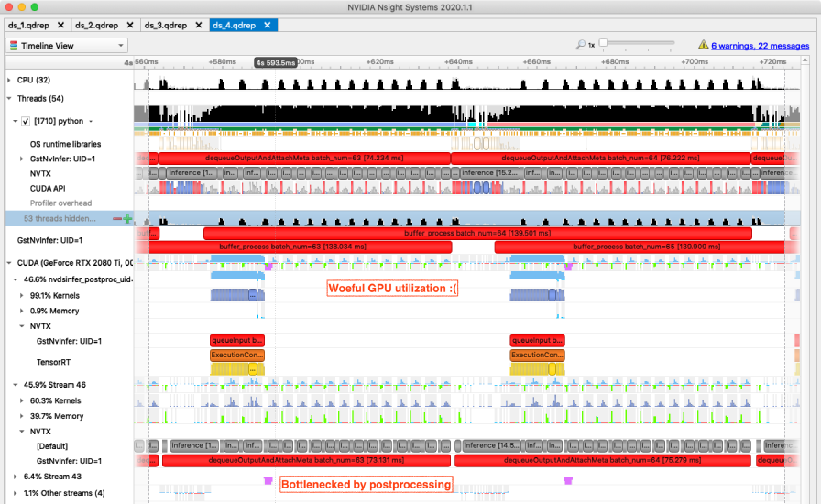Click the inference [14.5... range in Stream 46
This screenshot has height=504, width=821.
492,446
